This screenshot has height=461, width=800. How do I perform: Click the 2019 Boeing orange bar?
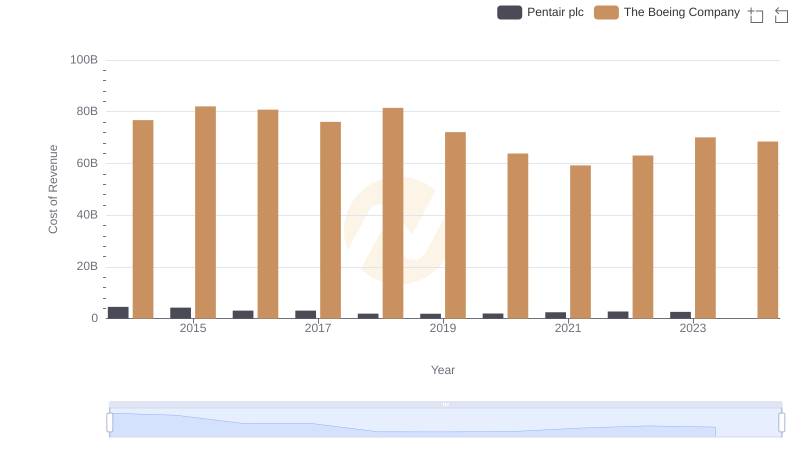click(455, 225)
